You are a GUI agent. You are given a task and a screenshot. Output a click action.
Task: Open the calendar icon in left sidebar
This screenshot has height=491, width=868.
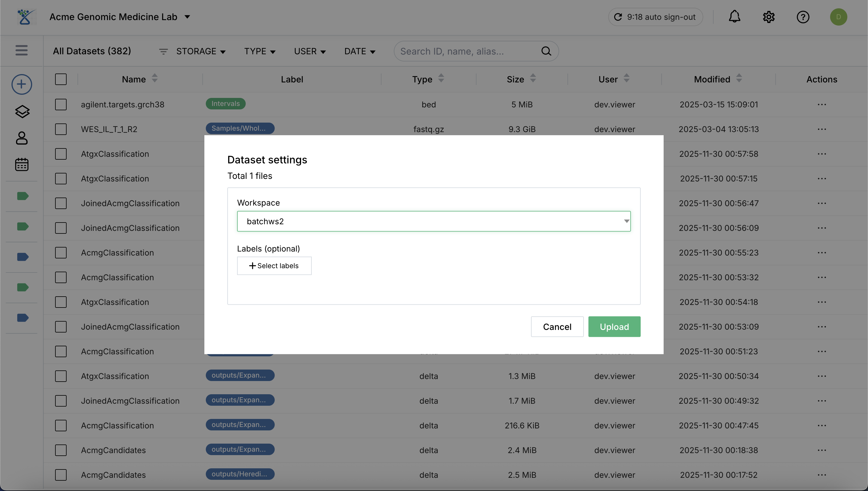coord(22,165)
